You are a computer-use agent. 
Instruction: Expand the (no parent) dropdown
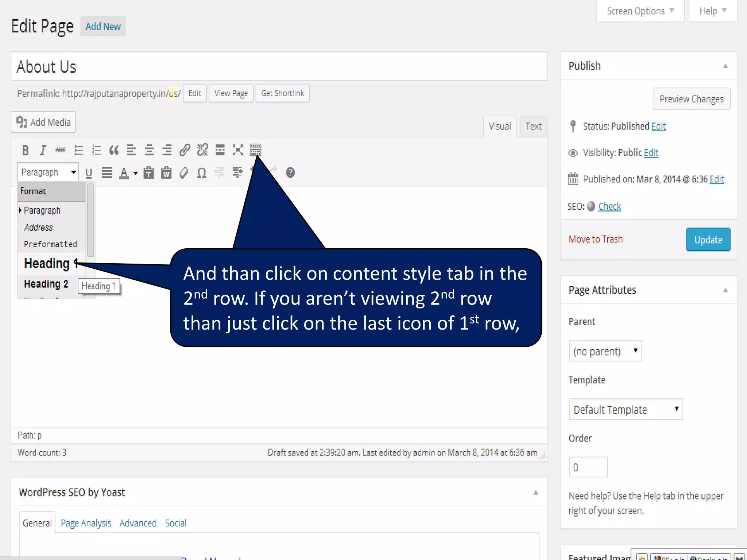(x=605, y=351)
